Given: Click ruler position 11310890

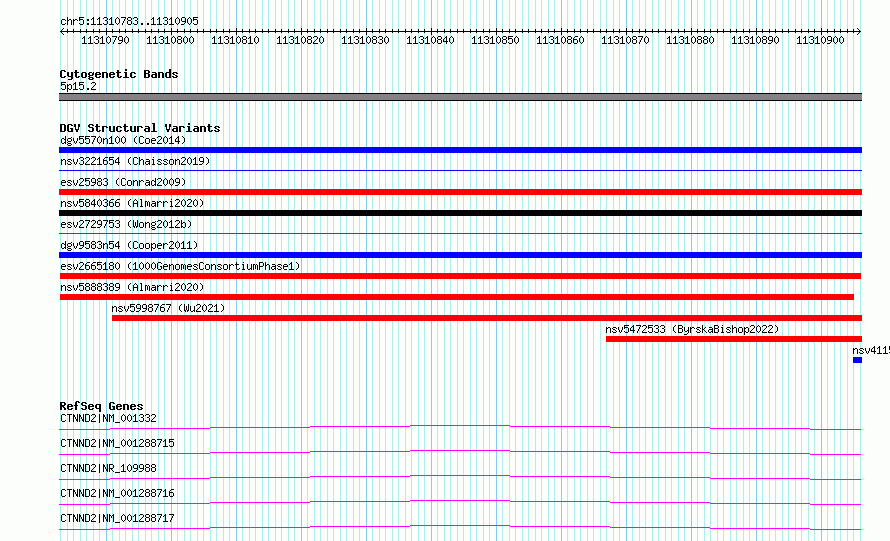Looking at the screenshot, I should (755, 40).
